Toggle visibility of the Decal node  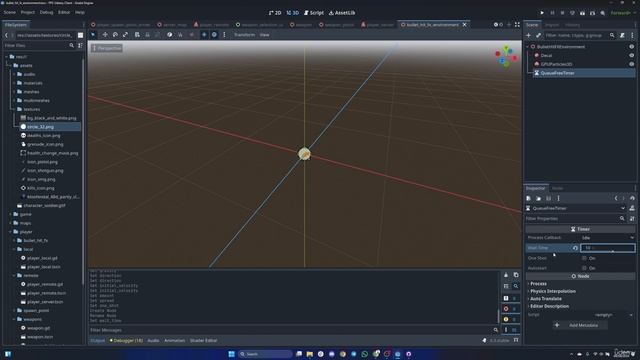(631, 56)
